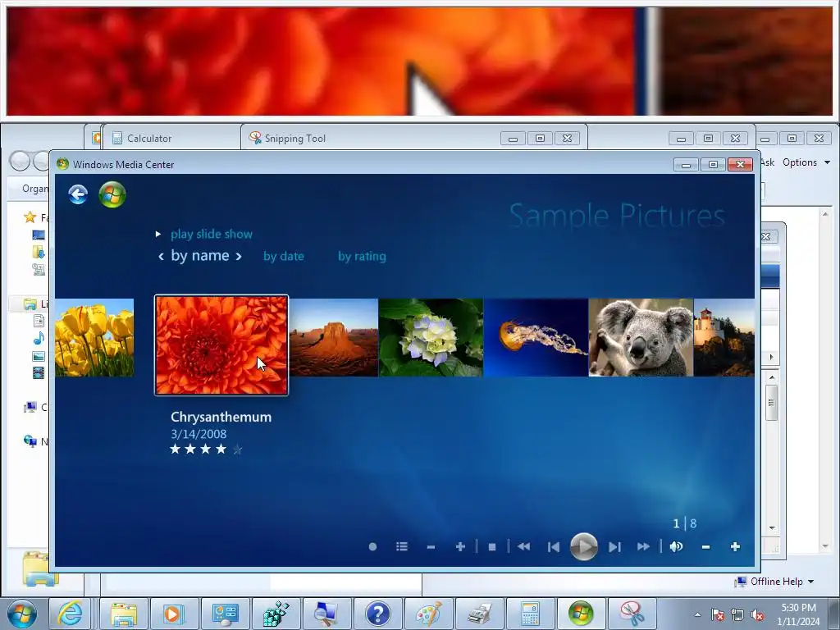This screenshot has width=840, height=630.
Task: Decrease volume with the minus button
Action: pyautogui.click(x=705, y=546)
